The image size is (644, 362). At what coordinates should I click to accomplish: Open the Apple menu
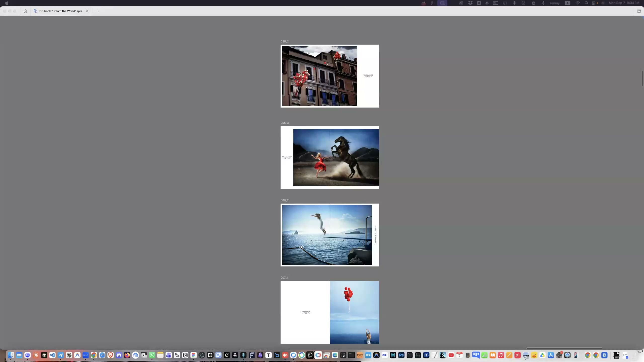click(x=7, y=3)
